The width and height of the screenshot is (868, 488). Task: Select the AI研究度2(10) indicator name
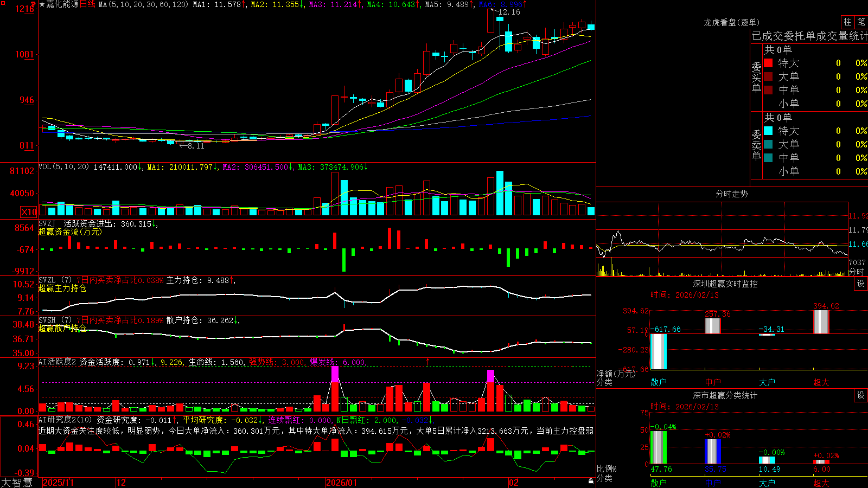(65, 420)
